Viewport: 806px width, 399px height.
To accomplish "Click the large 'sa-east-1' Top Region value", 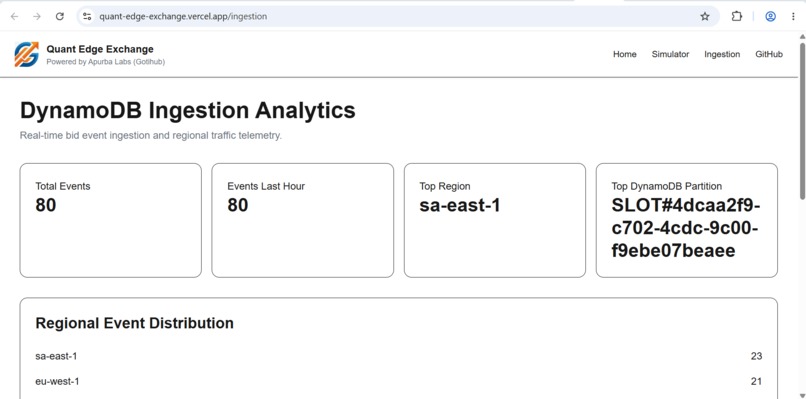I will [x=460, y=205].
